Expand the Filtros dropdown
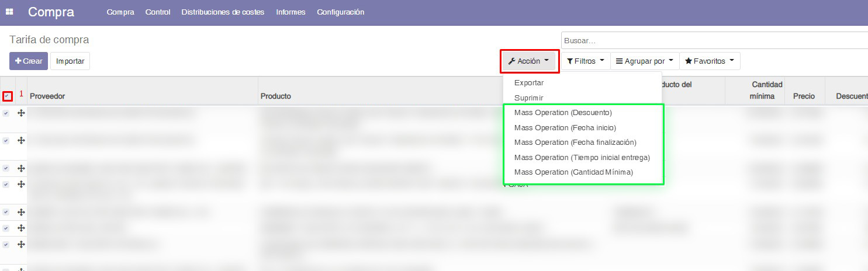Image resolution: width=868 pixels, height=271 pixels. pos(585,61)
